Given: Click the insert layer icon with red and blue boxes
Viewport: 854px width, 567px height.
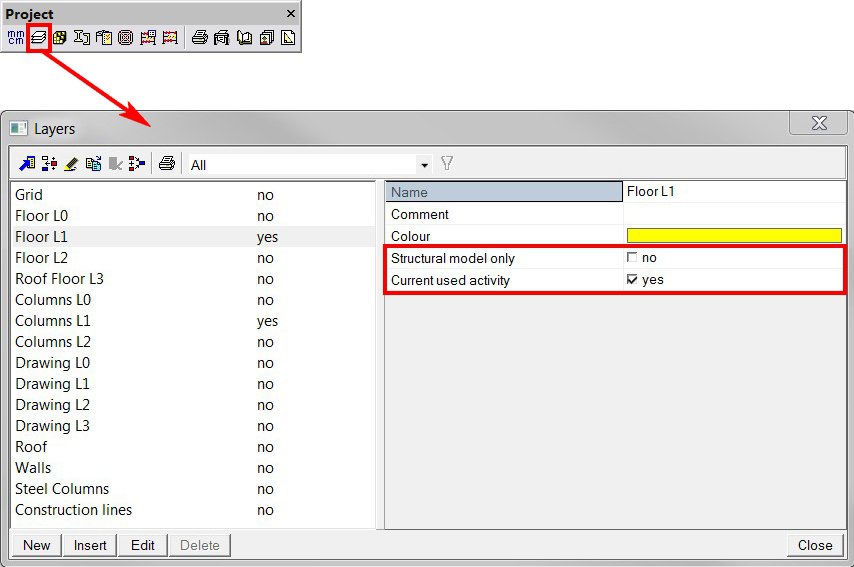Looking at the screenshot, I should [49, 163].
